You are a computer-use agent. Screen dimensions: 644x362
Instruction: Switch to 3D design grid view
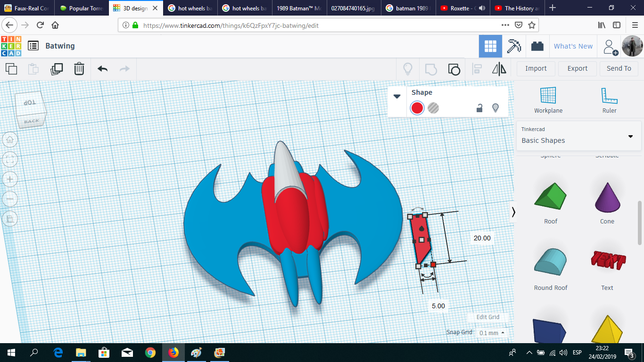490,46
